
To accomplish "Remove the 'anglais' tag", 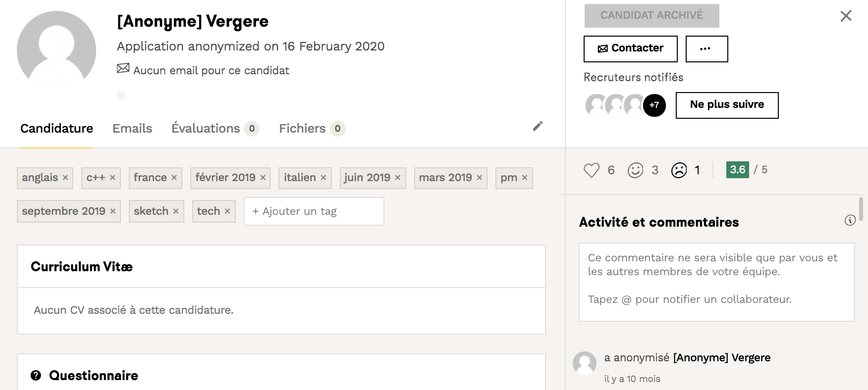I will click(65, 178).
